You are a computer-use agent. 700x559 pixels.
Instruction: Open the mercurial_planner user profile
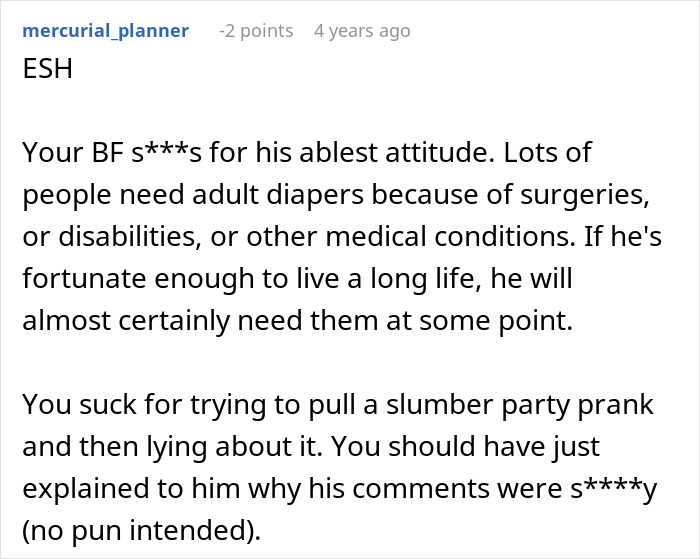coord(105,31)
